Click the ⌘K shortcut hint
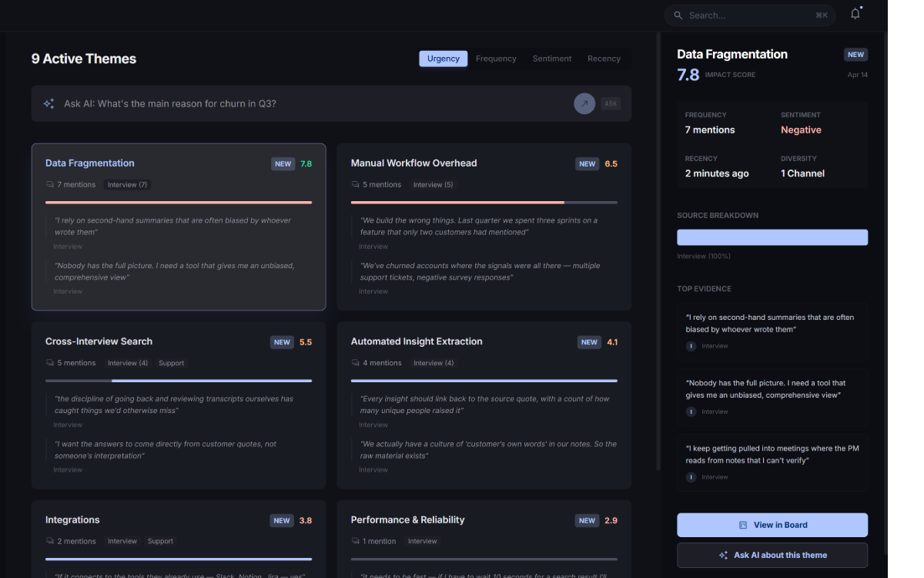The height and width of the screenshot is (578, 924). click(822, 15)
